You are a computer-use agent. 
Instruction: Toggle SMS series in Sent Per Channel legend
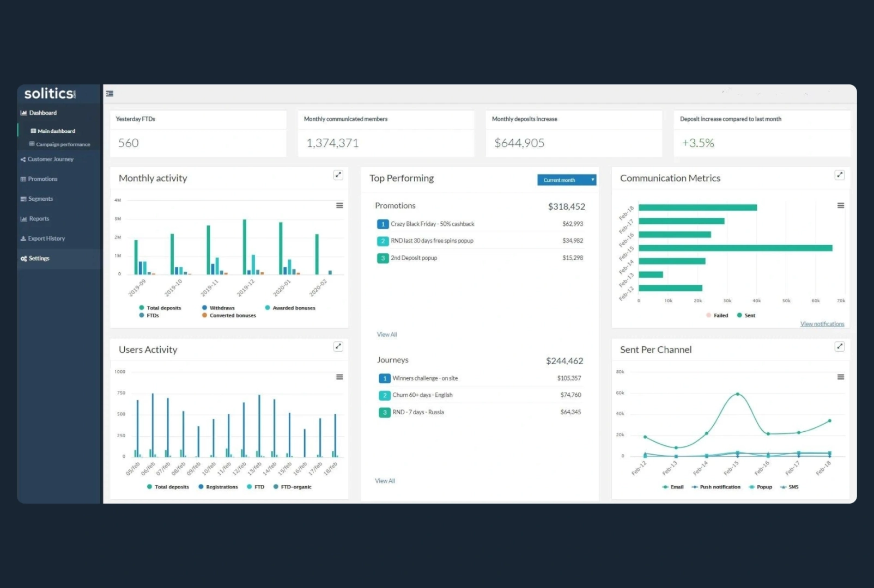pos(790,487)
